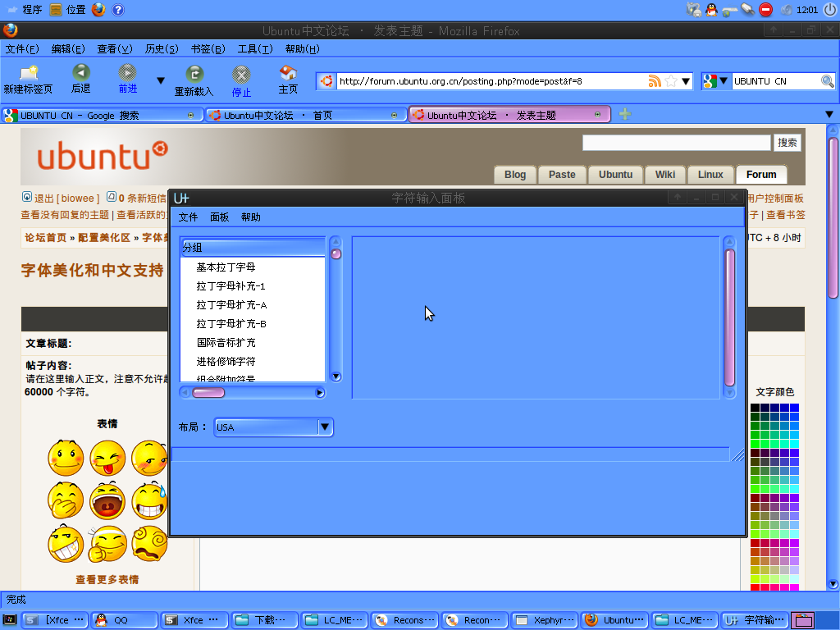Click the Back (后退) navigation icon
Image resolution: width=840 pixels, height=630 pixels.
point(80,73)
